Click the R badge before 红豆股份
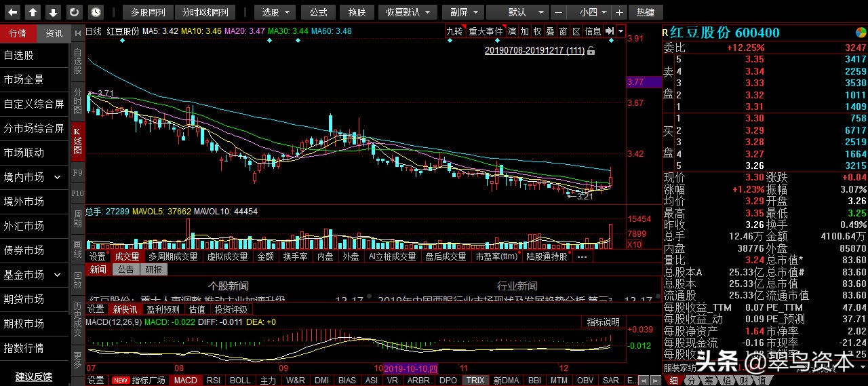 pyautogui.click(x=665, y=33)
